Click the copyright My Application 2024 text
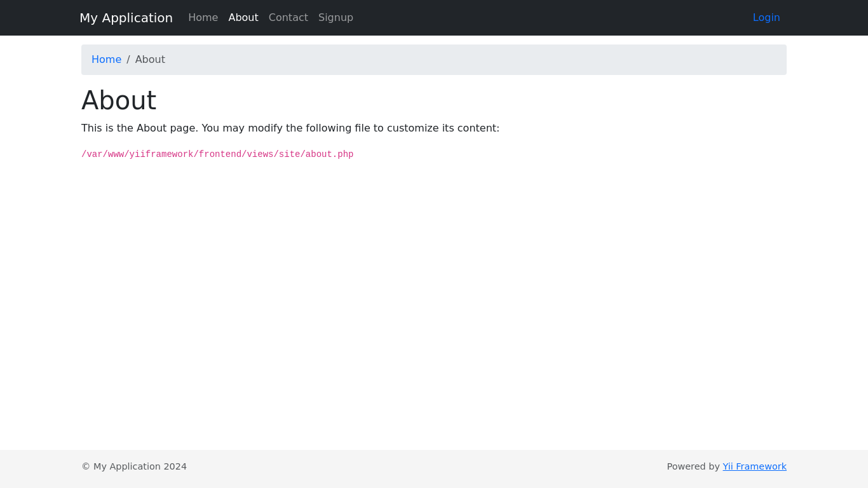The image size is (868, 488). [139, 466]
